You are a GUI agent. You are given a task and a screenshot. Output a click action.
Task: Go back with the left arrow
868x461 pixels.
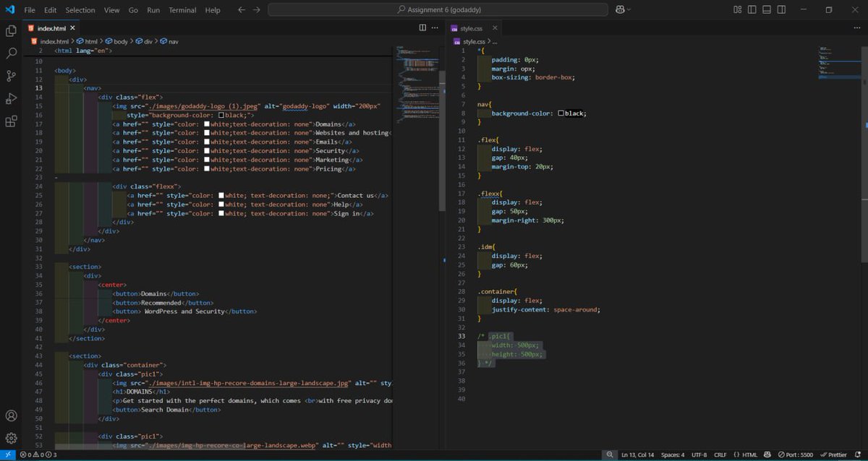click(x=241, y=10)
